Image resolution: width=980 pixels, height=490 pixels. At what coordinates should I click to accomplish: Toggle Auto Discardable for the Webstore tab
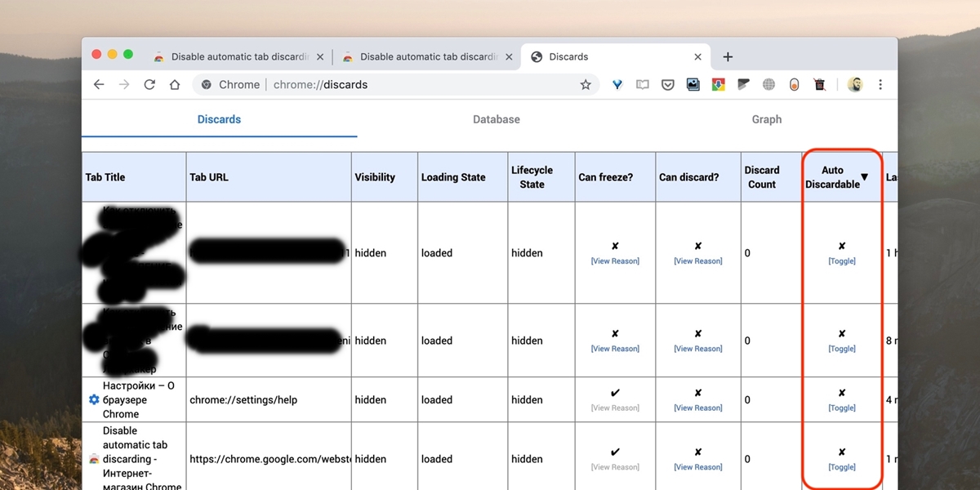tap(841, 467)
